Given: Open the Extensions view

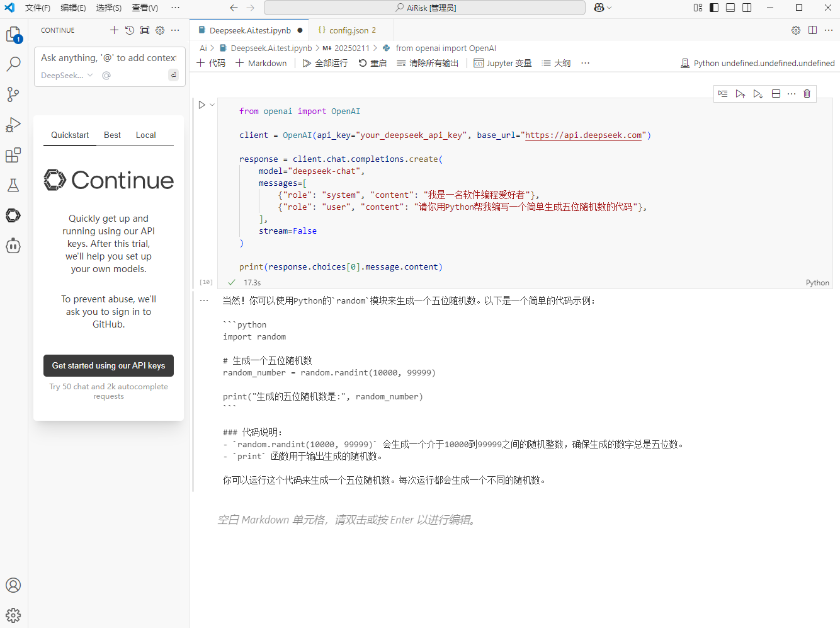Looking at the screenshot, I should [13, 155].
